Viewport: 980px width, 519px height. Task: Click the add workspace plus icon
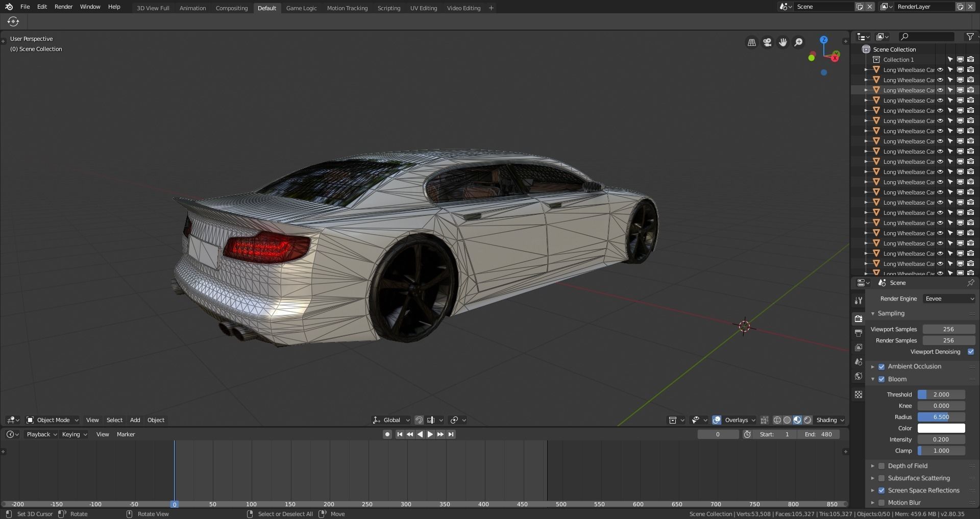click(x=491, y=8)
